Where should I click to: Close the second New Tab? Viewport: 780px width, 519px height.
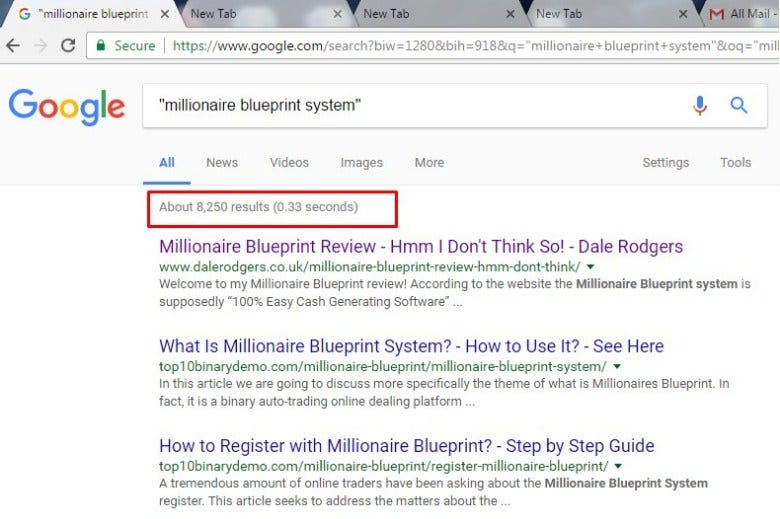point(510,14)
